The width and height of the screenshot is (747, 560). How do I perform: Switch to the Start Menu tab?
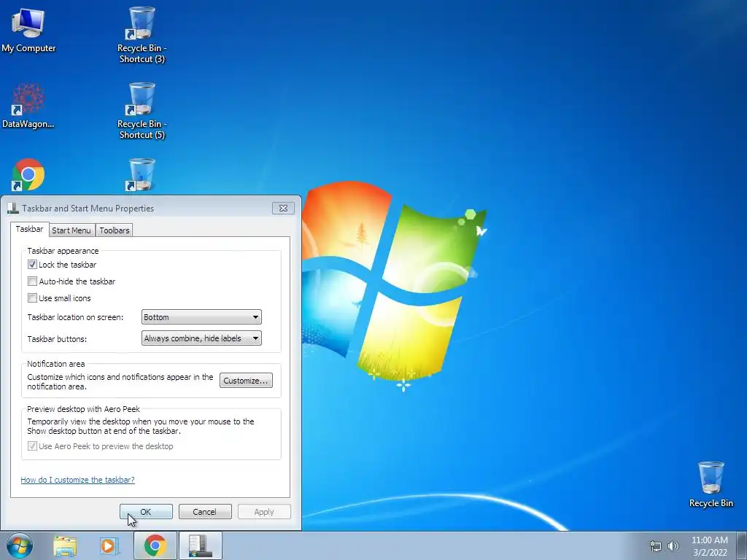pos(71,230)
